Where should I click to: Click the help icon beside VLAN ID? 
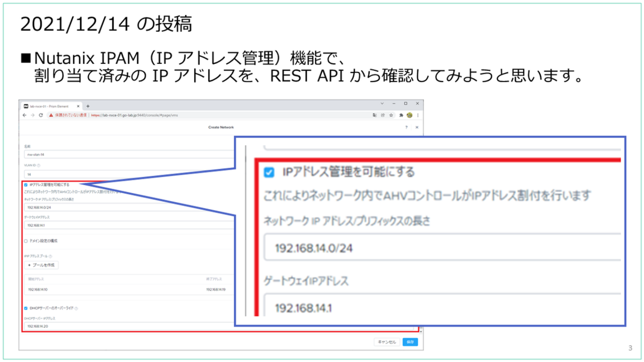click(x=39, y=166)
